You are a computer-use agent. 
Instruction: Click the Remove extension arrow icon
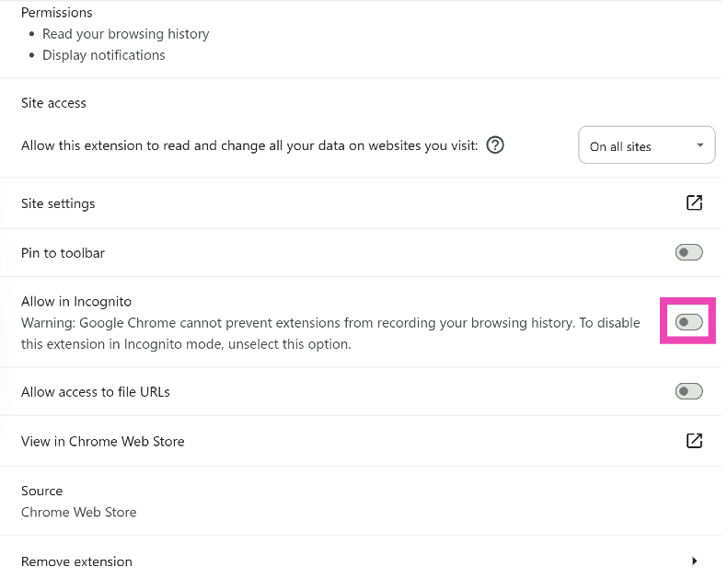click(x=694, y=561)
